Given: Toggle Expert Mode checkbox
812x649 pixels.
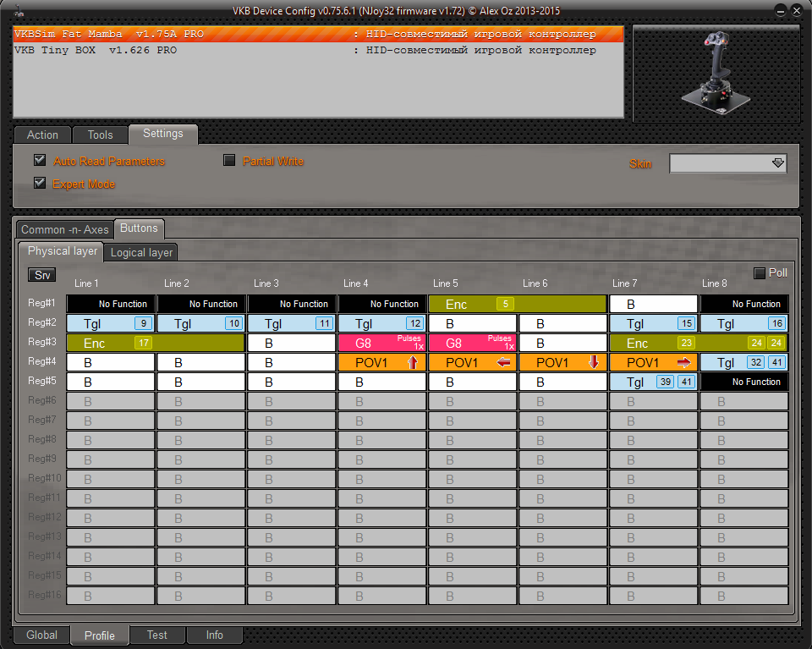Looking at the screenshot, I should click(x=40, y=183).
